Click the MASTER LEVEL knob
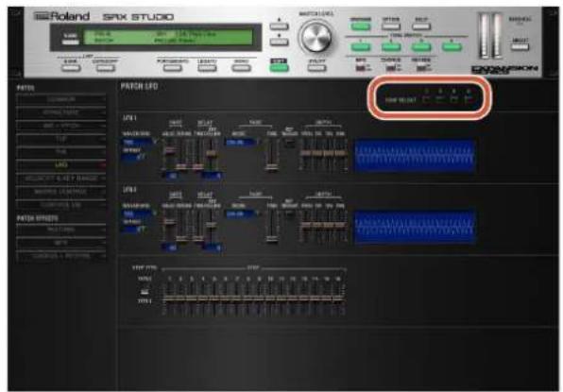 pos(316,37)
